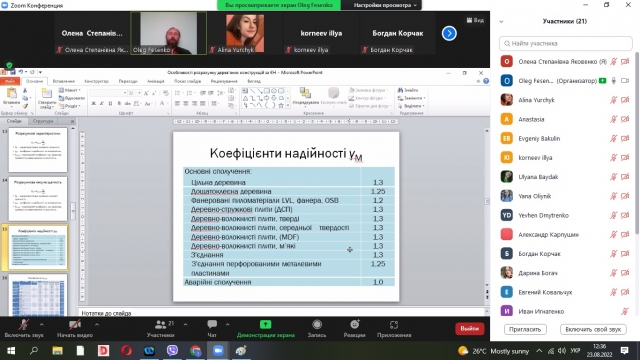Click the Demonstration screen share icon

(x=265, y=324)
